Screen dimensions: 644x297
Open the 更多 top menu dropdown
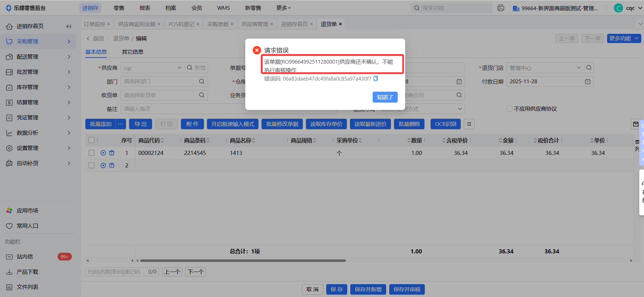coord(283,8)
